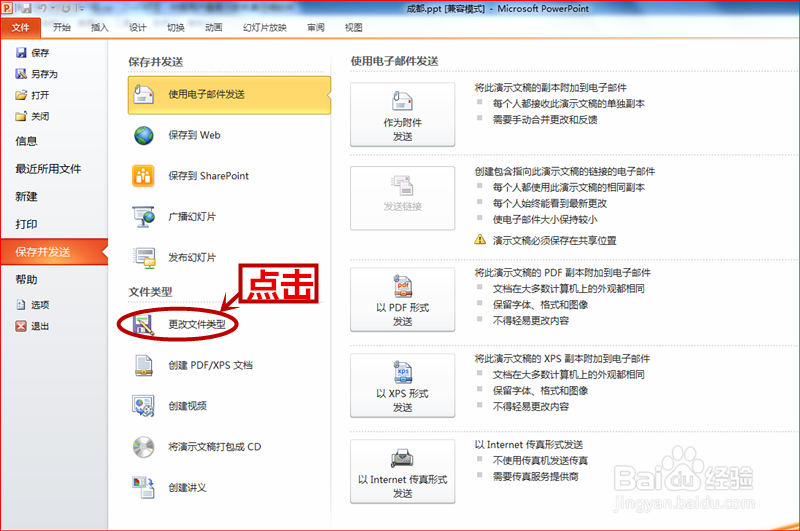This screenshot has width=800, height=531.
Task: Click the Redo icon in title bar
Action: point(66,9)
